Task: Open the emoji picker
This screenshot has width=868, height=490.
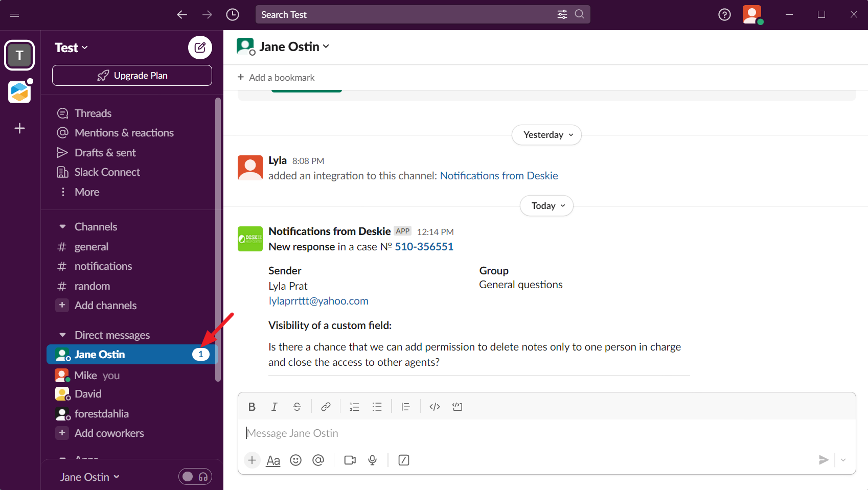Action: tap(295, 460)
